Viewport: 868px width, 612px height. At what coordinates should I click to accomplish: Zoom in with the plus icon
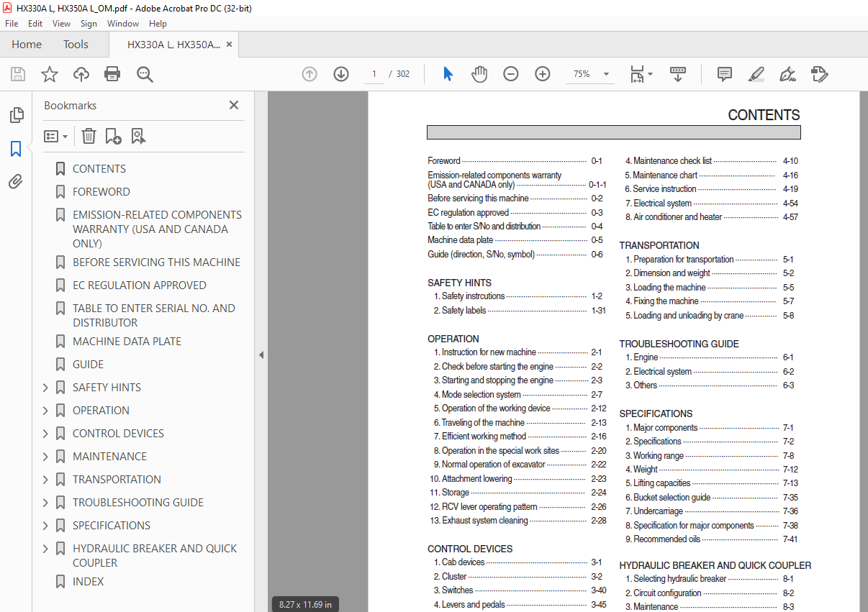tap(543, 74)
